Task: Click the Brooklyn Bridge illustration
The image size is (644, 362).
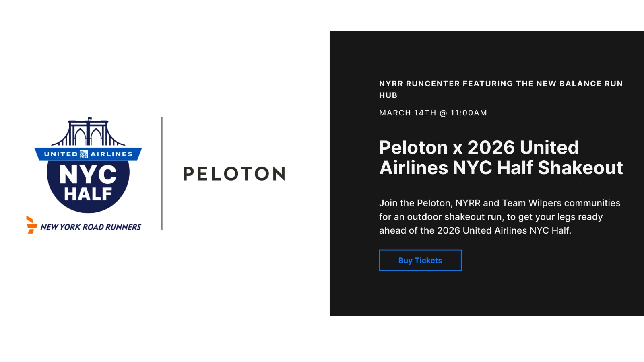Action: [88, 133]
